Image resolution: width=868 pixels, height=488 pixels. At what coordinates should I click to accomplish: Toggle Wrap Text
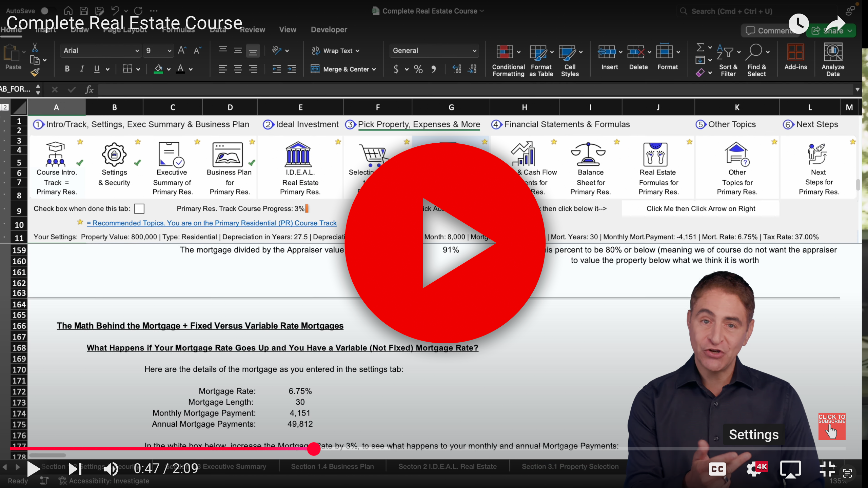coord(335,51)
